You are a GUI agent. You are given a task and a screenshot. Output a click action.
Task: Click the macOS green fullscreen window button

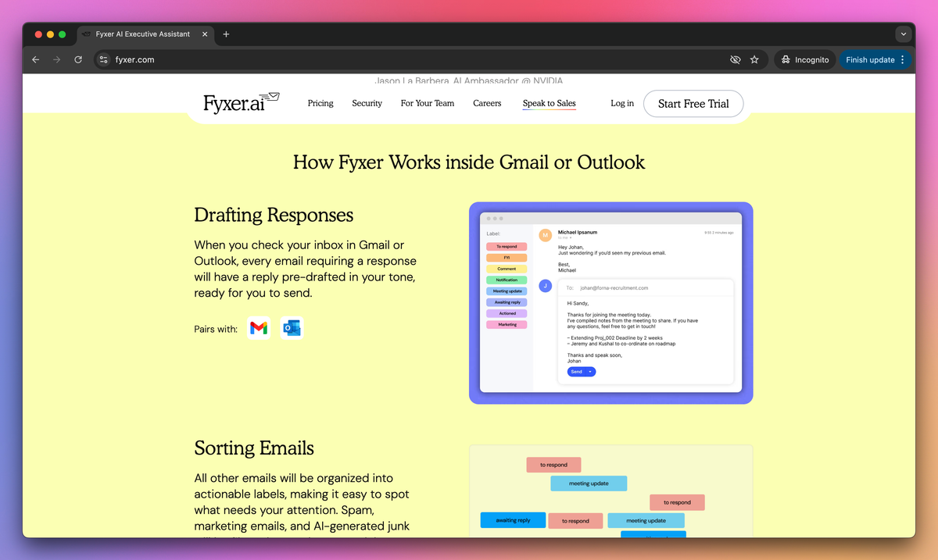(x=63, y=34)
